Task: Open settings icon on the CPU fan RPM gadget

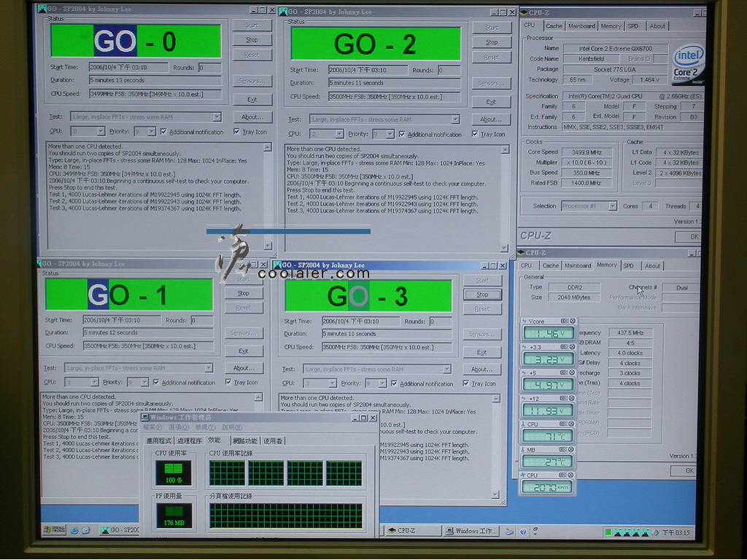Action: tap(564, 475)
